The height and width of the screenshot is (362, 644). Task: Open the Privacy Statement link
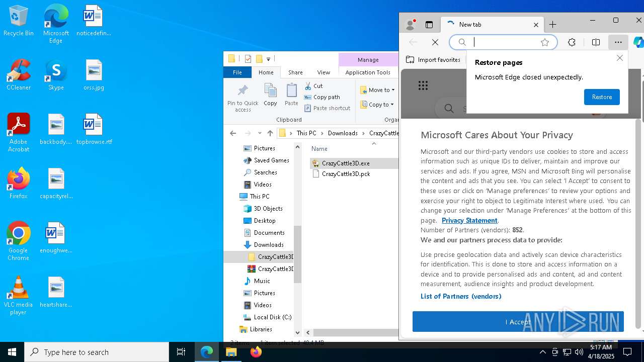coord(470,220)
